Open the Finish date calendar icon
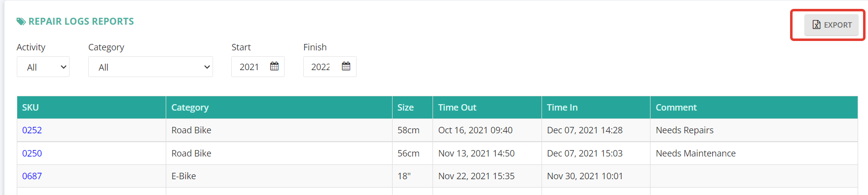Viewport: 868px width, 195px height. point(346,66)
